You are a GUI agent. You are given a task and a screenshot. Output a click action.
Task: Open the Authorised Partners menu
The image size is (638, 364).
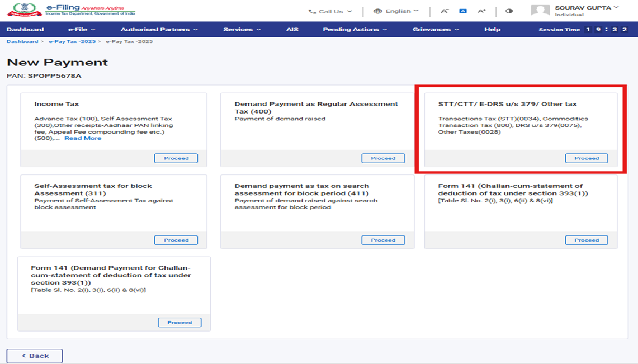coord(159,30)
